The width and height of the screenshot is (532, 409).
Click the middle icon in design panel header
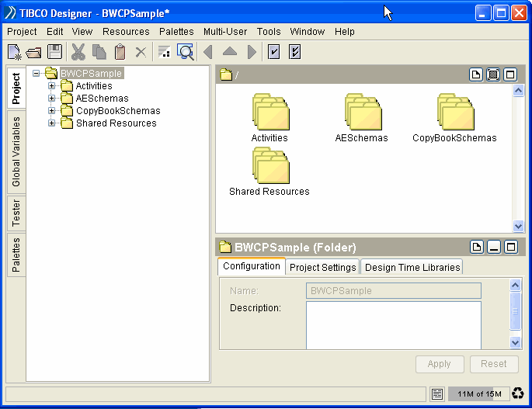(493, 75)
